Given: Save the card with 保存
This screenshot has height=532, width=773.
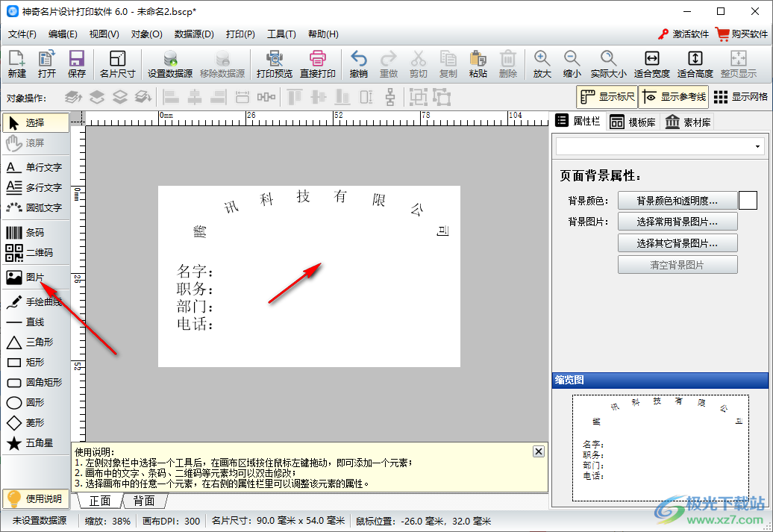Looking at the screenshot, I should pyautogui.click(x=76, y=64).
